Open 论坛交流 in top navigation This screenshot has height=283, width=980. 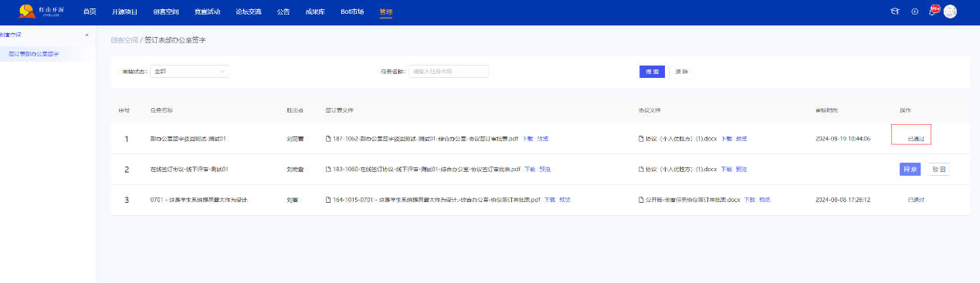[x=248, y=12]
